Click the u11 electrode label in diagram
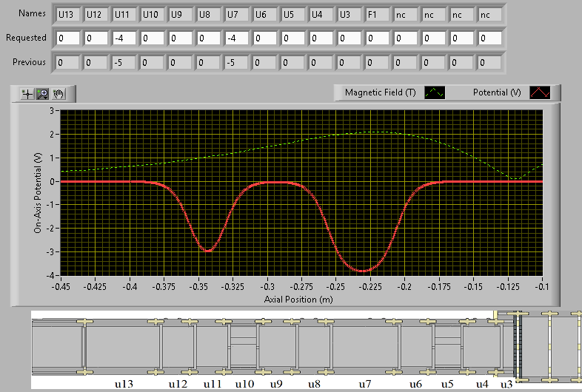Screen dimensions: 582x392 (213, 384)
